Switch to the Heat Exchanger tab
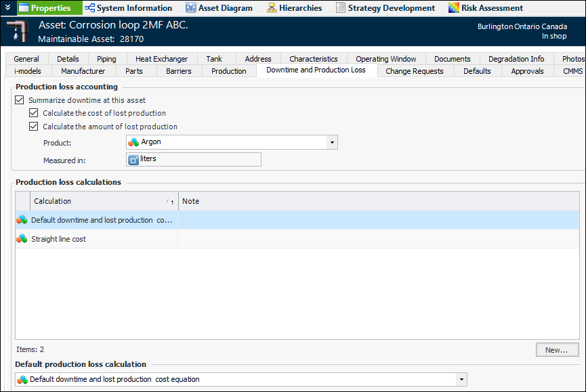586x392 pixels. coord(161,59)
